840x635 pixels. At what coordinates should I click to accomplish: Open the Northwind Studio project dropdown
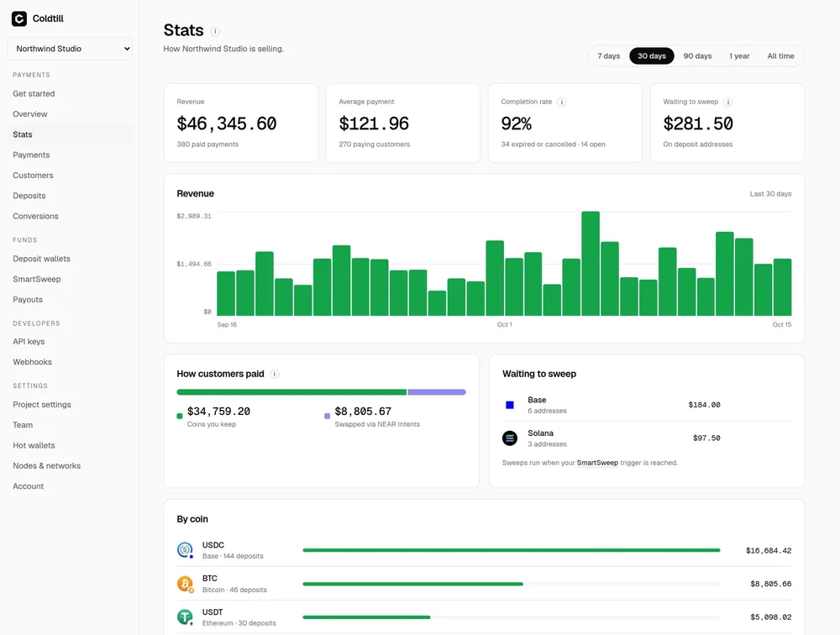[x=70, y=49]
